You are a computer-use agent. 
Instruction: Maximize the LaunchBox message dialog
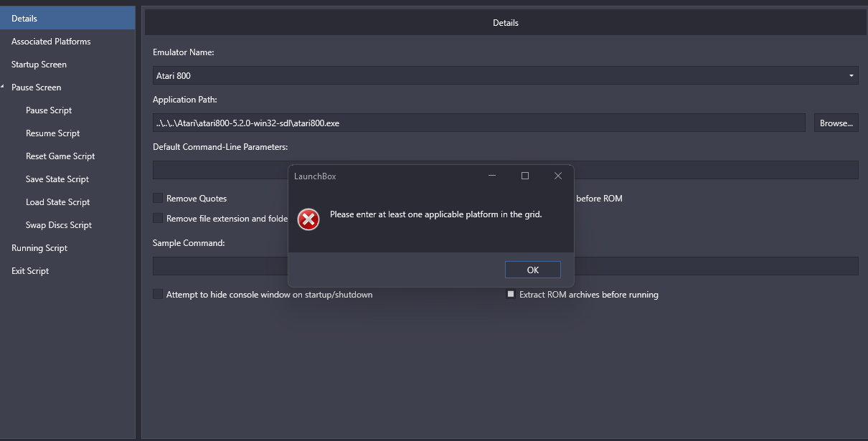(x=525, y=176)
